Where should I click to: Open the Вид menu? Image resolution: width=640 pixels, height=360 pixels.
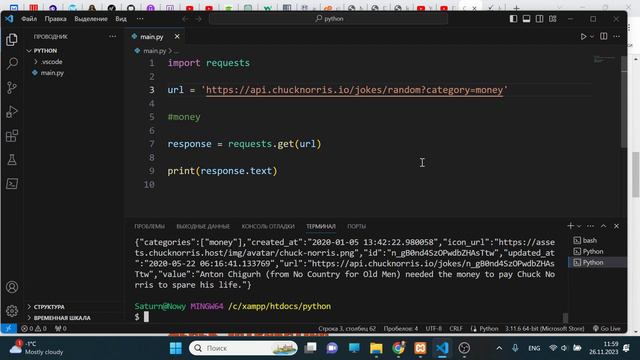point(121,19)
